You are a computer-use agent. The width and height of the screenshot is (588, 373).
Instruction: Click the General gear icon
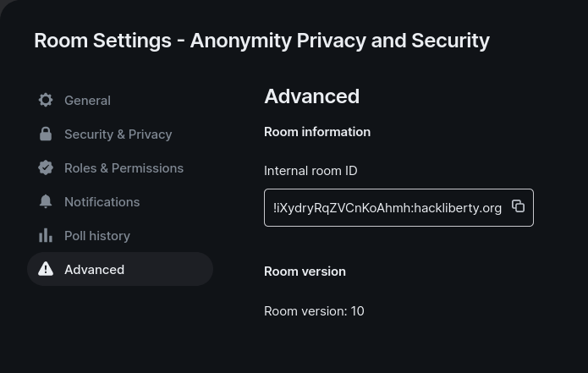click(x=46, y=100)
